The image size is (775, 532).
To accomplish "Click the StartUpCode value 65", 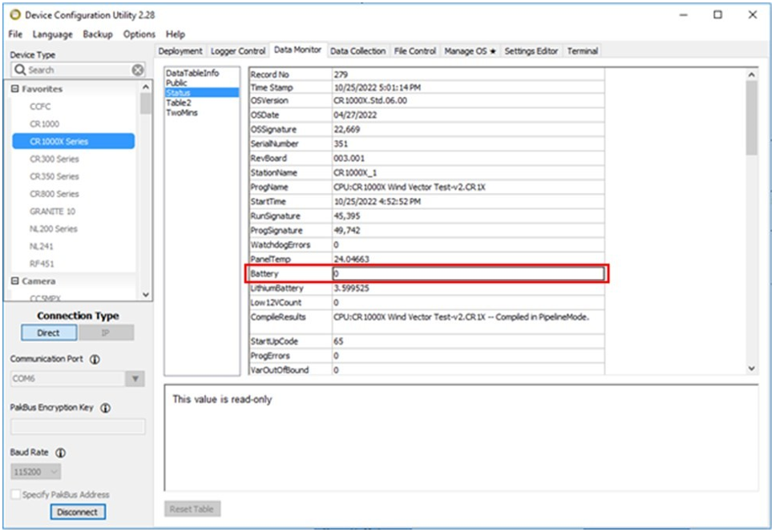I will (x=338, y=341).
